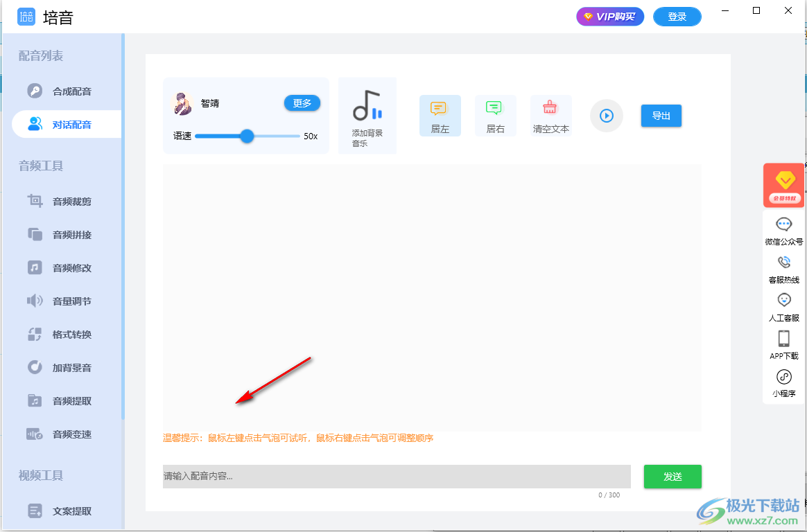Click the 格式转换 convert icon
Screen dimensions: 807x532
click(35, 335)
